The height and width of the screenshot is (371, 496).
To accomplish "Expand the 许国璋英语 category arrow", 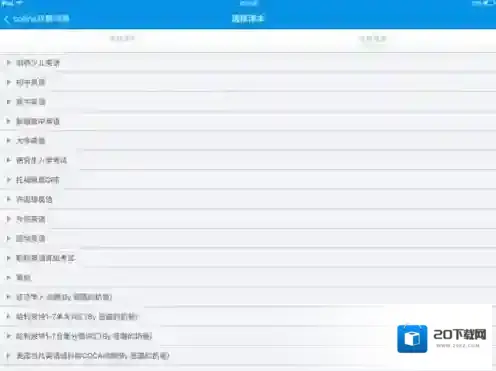I will click(9, 199).
